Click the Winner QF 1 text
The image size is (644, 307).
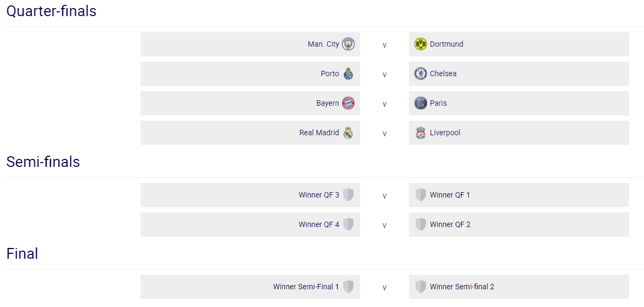450,195
